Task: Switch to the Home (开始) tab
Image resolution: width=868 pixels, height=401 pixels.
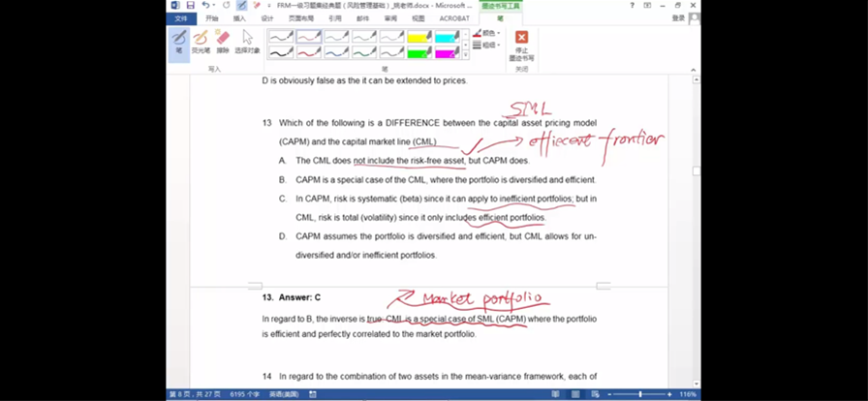Action: (211, 18)
